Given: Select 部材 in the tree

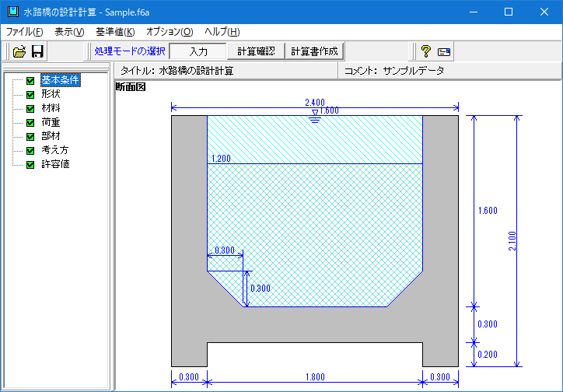Looking at the screenshot, I should pyautogui.click(x=51, y=136).
